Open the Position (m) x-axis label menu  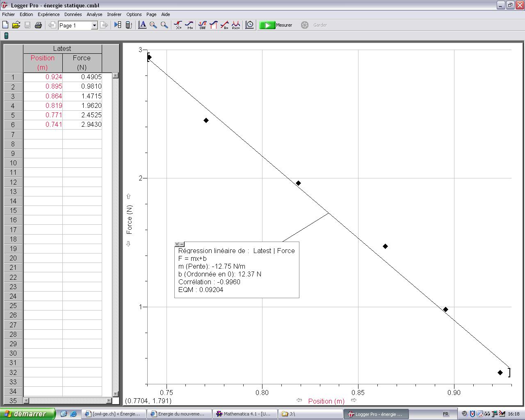(x=326, y=401)
